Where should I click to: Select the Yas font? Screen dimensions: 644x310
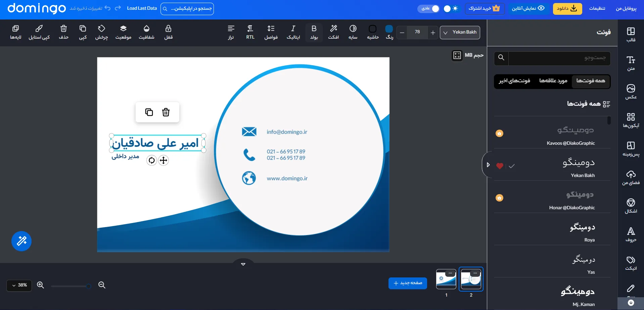[552, 263]
